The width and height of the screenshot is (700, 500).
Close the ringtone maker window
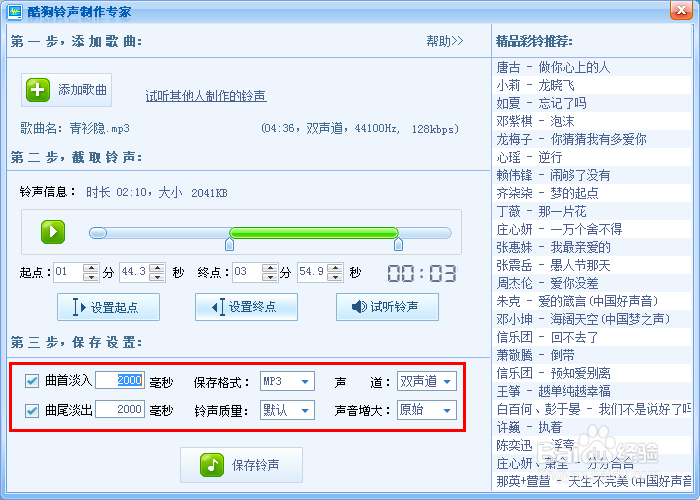(681, 9)
